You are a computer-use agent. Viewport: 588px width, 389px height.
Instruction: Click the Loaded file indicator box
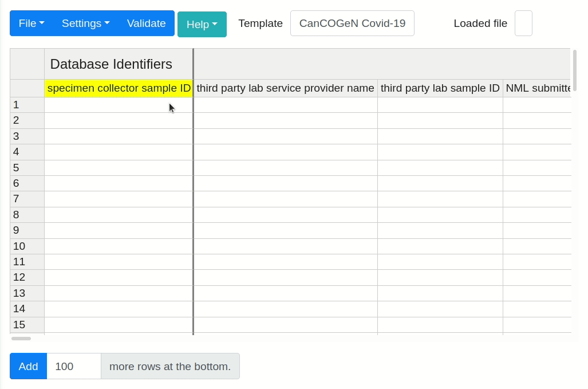click(x=523, y=23)
